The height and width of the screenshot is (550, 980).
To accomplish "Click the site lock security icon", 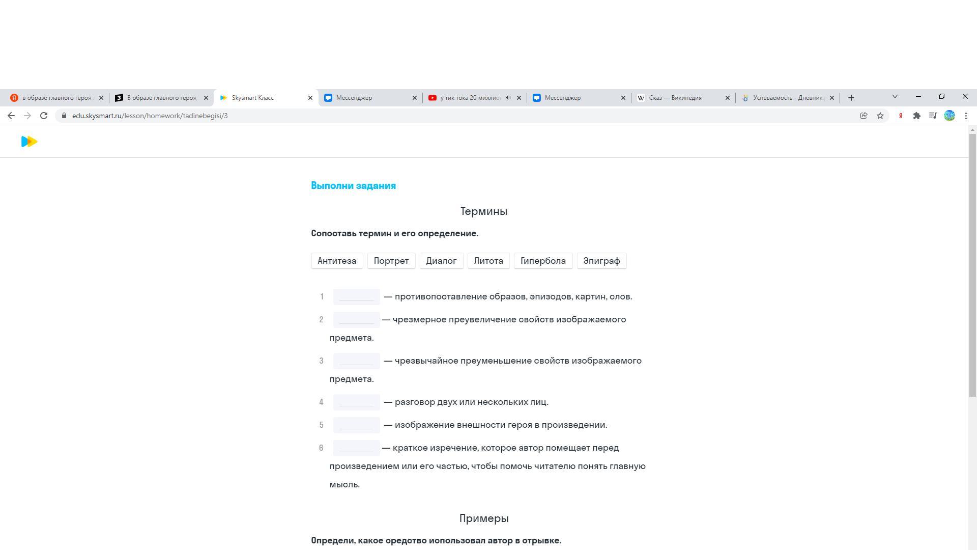I will point(64,116).
